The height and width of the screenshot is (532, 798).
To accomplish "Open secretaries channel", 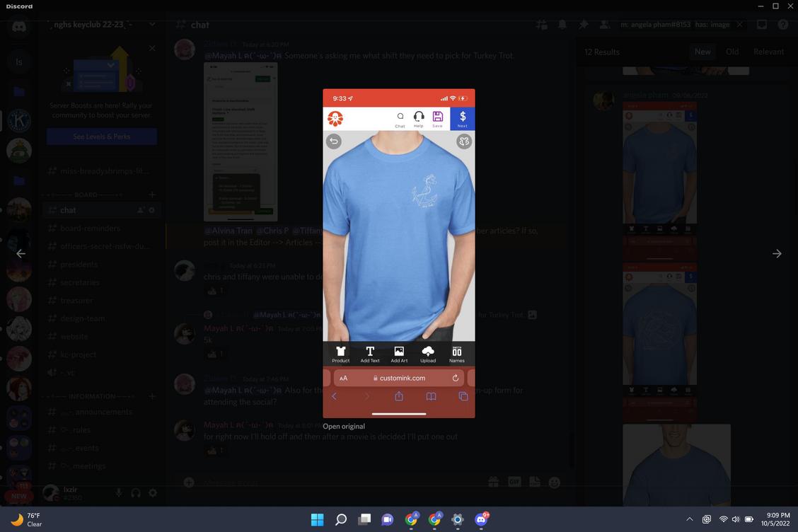I will coord(102,282).
